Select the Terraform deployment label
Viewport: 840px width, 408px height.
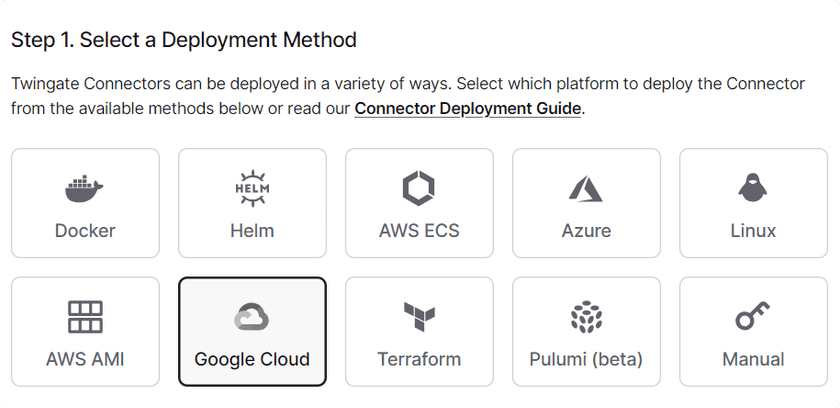pos(419,359)
